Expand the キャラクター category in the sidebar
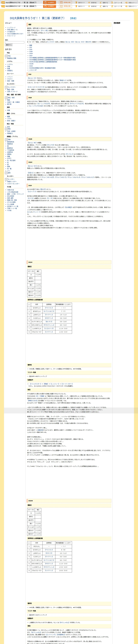This screenshot has width=138, height=644. [6, 87]
